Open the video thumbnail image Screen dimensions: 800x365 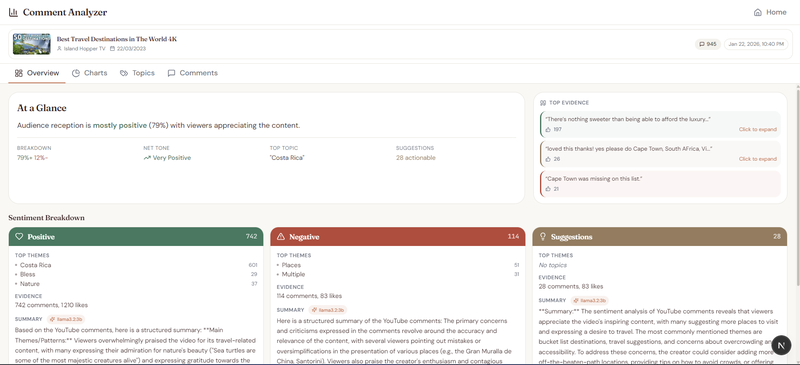pyautogui.click(x=32, y=44)
